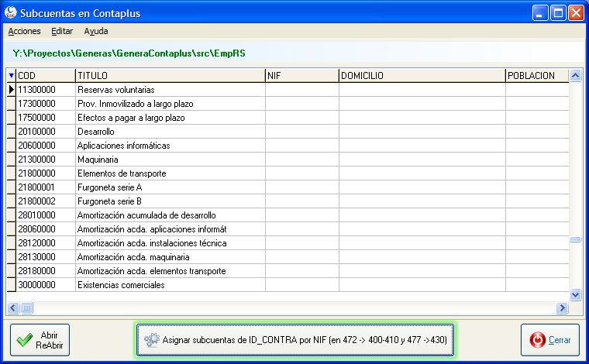The width and height of the screenshot is (589, 364).
Task: Click code cell 28120000
Action: coord(46,242)
